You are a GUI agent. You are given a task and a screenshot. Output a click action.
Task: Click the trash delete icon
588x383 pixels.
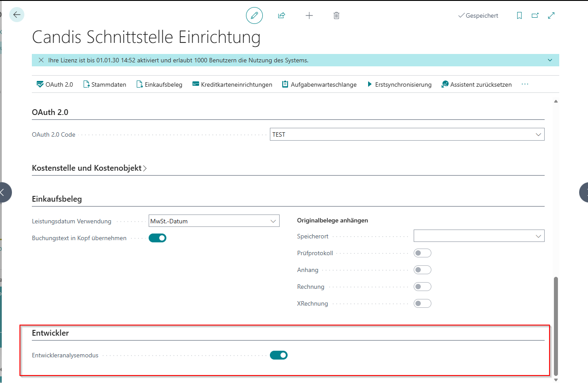[x=336, y=15]
